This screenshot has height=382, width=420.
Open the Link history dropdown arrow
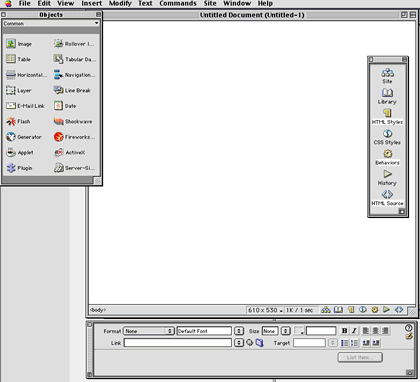click(239, 343)
